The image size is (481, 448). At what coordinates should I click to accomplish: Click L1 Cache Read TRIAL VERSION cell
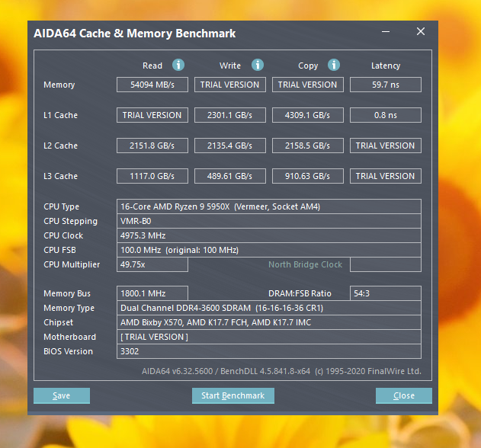coord(152,115)
